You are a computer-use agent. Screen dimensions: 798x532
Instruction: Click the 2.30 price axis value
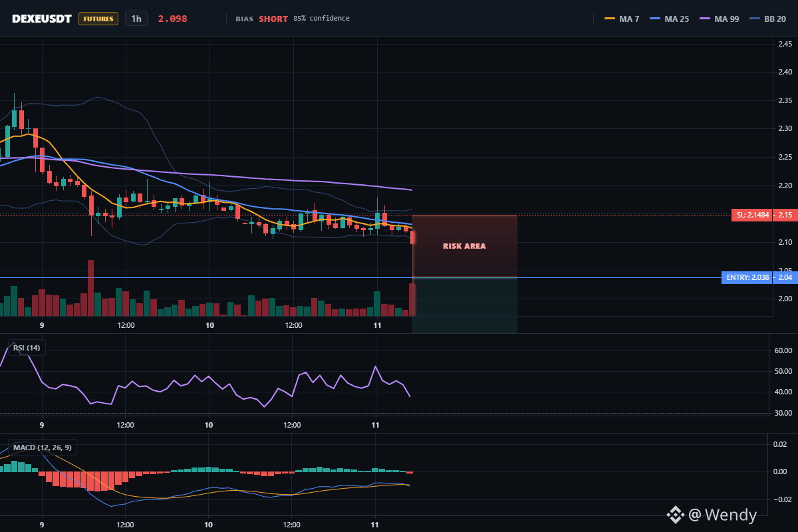point(785,128)
